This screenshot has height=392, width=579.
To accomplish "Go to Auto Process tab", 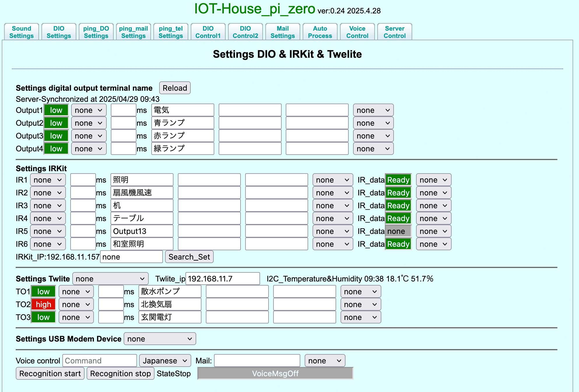I will coord(320,32).
